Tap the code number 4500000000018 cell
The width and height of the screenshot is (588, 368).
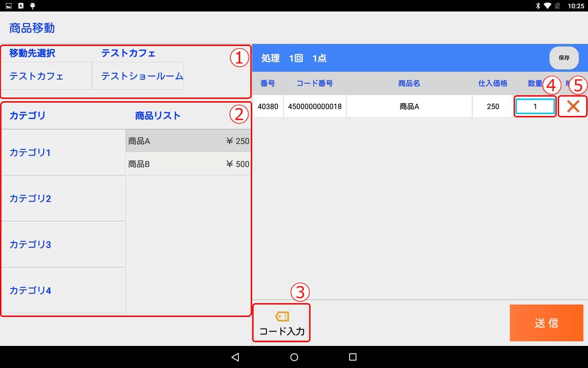pos(315,107)
